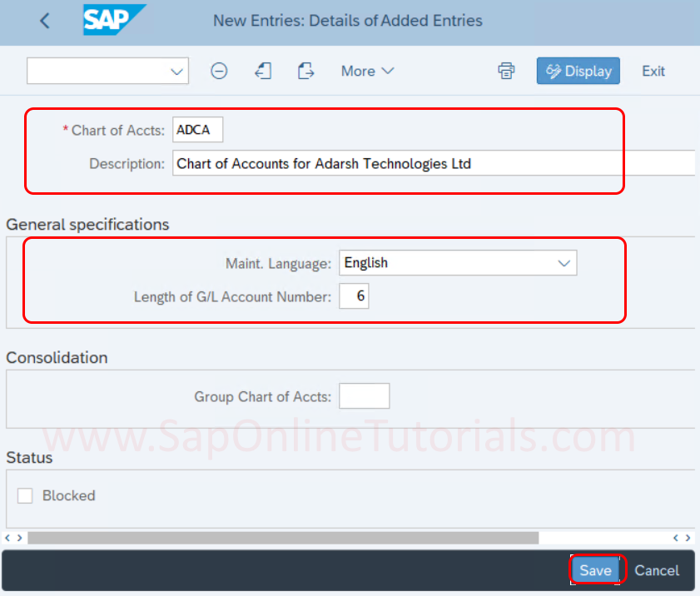Go to previous entry icon

coord(263,71)
